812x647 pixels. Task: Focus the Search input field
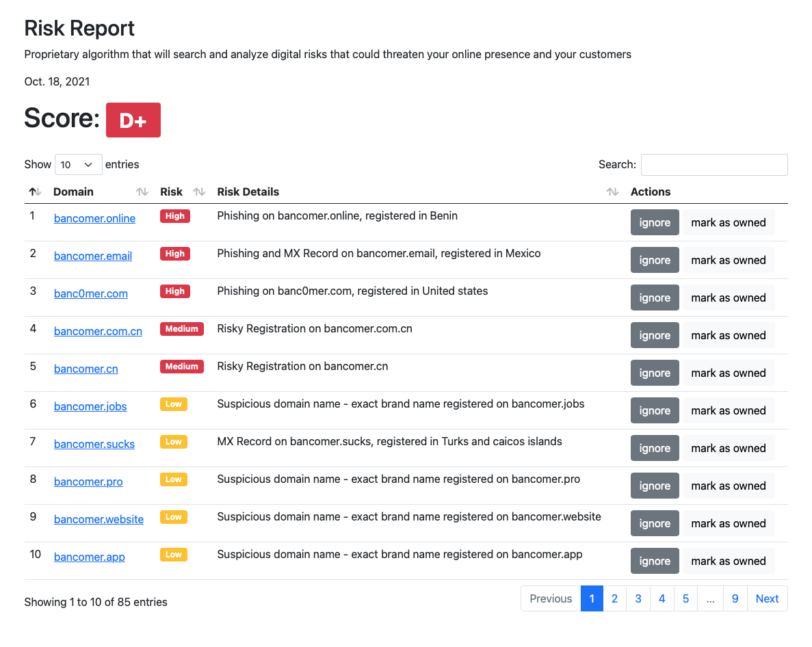coord(713,165)
